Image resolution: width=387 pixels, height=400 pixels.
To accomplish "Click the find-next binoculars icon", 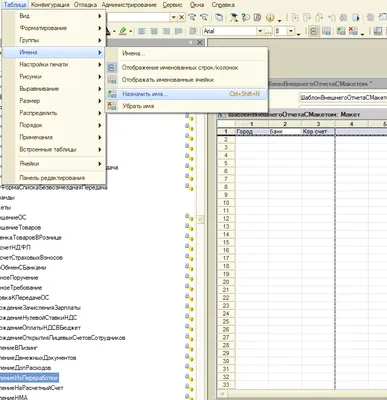I will (x=192, y=17).
